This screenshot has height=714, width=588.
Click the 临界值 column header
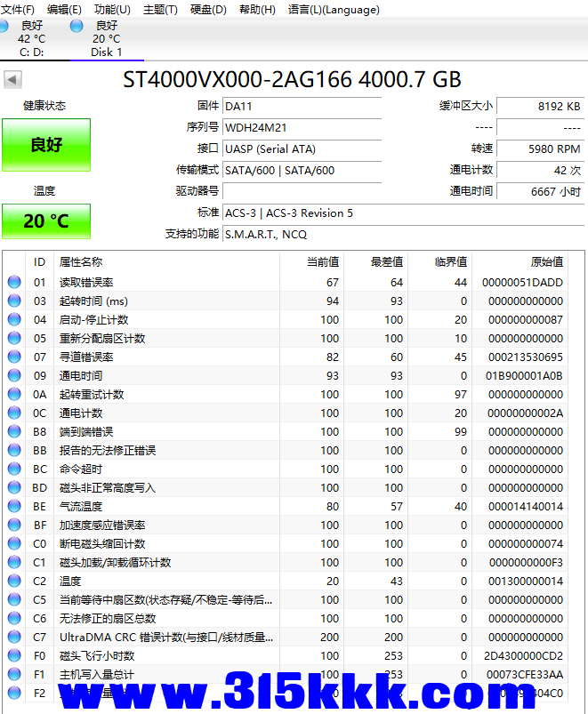click(440, 261)
